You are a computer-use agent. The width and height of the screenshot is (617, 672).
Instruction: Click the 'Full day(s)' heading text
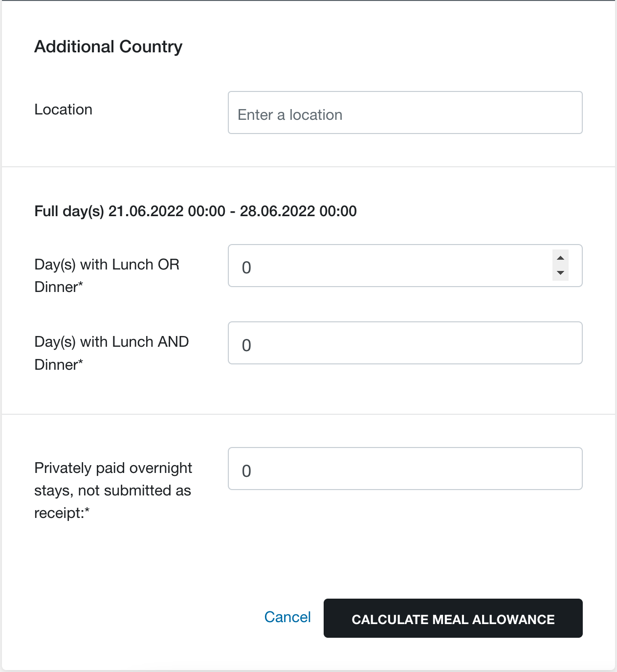pyautogui.click(x=69, y=211)
